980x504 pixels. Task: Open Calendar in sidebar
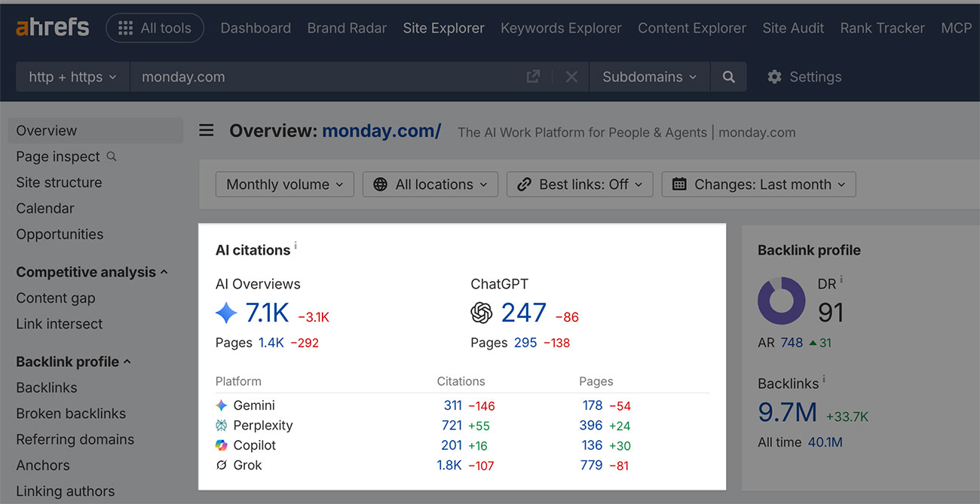(x=45, y=208)
